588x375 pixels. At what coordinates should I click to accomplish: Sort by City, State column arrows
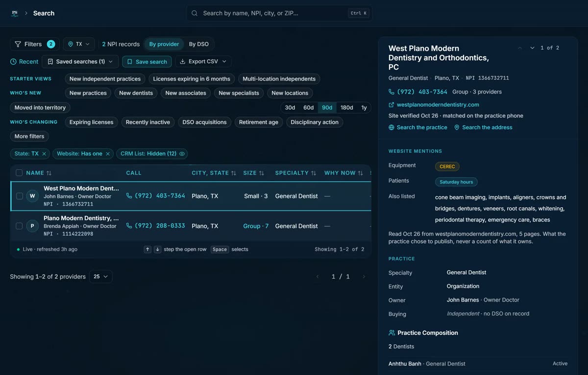234,173
